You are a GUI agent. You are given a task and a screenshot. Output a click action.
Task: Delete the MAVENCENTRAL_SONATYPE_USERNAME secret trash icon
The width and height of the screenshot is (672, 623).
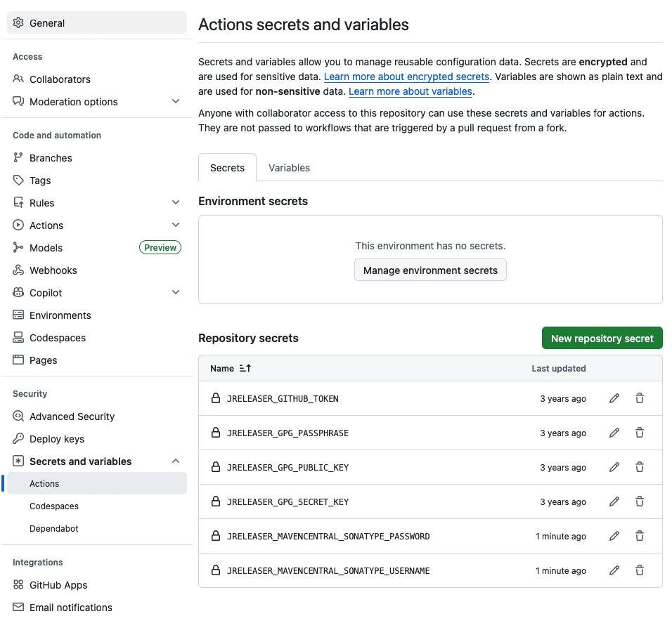pyautogui.click(x=640, y=570)
